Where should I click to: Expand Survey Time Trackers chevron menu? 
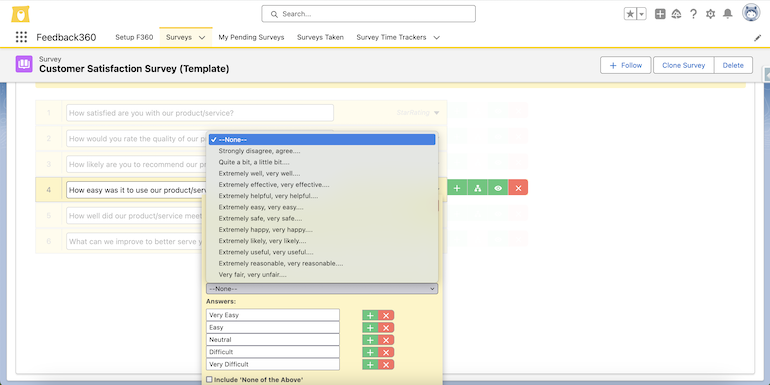click(x=437, y=37)
